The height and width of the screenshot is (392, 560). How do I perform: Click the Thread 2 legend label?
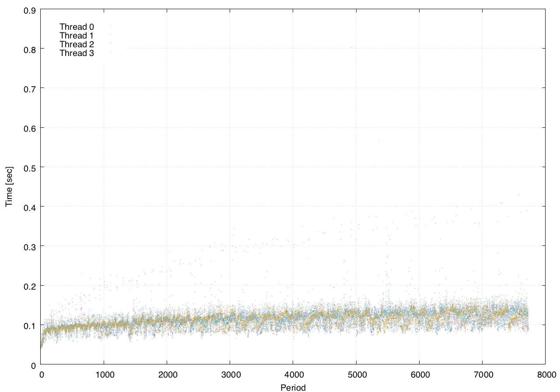click(x=77, y=44)
